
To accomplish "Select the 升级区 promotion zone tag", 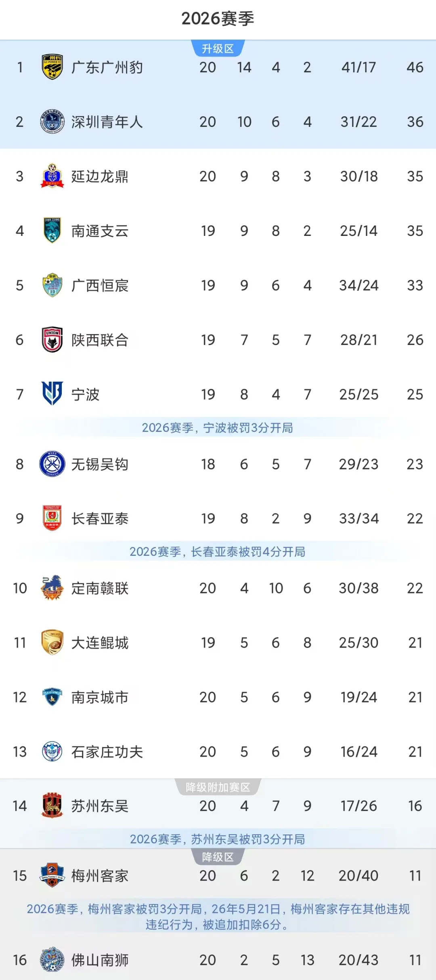I will pyautogui.click(x=218, y=48).
